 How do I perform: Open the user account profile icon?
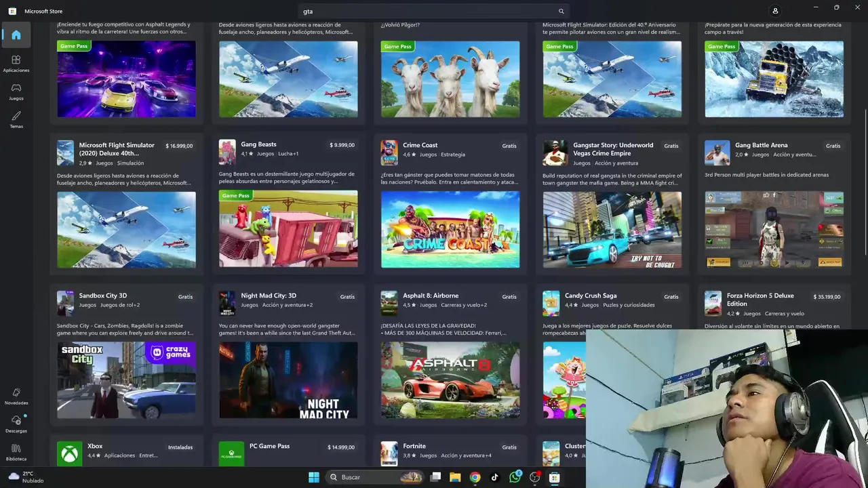pos(775,11)
